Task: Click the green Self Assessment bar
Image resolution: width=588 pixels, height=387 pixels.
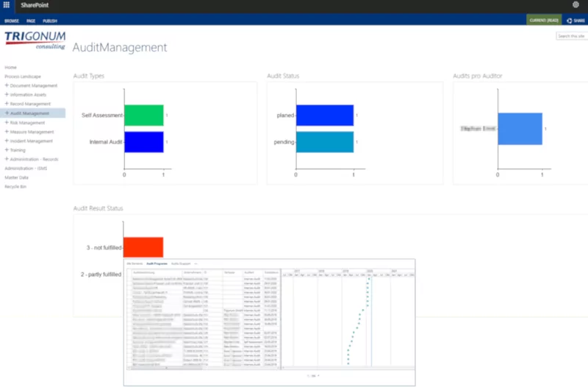Action: [143, 116]
